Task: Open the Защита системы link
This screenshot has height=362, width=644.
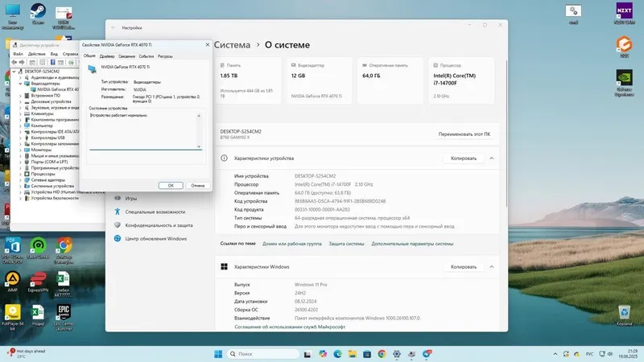Action: pos(346,244)
